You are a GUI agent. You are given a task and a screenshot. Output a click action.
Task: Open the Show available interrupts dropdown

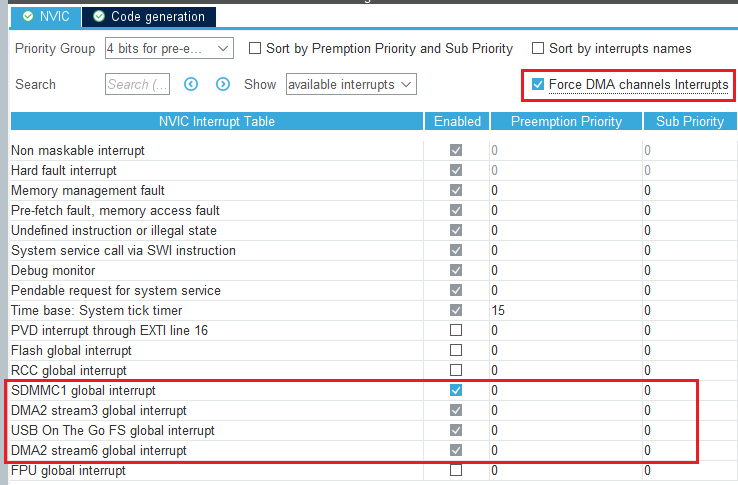pyautogui.click(x=350, y=85)
